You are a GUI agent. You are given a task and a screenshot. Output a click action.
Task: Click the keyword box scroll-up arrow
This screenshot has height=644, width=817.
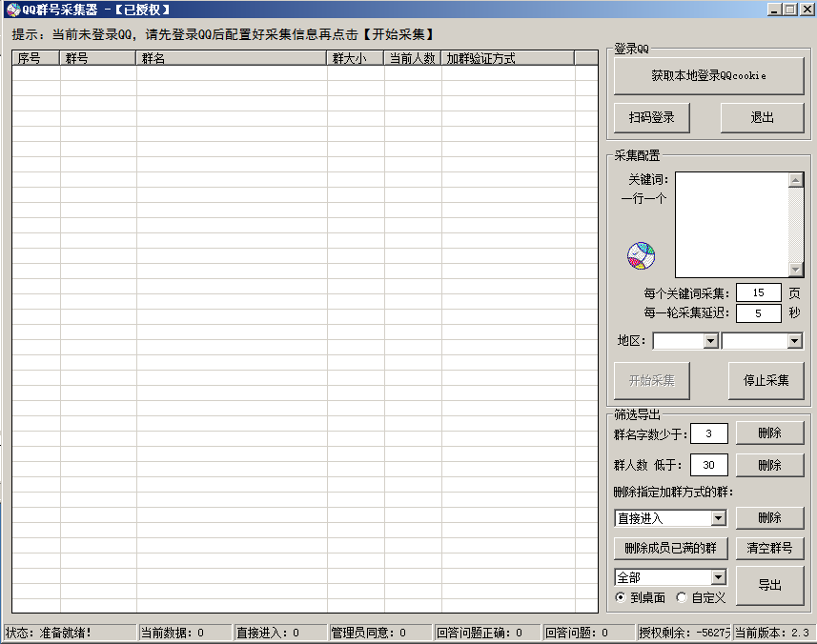(x=796, y=180)
